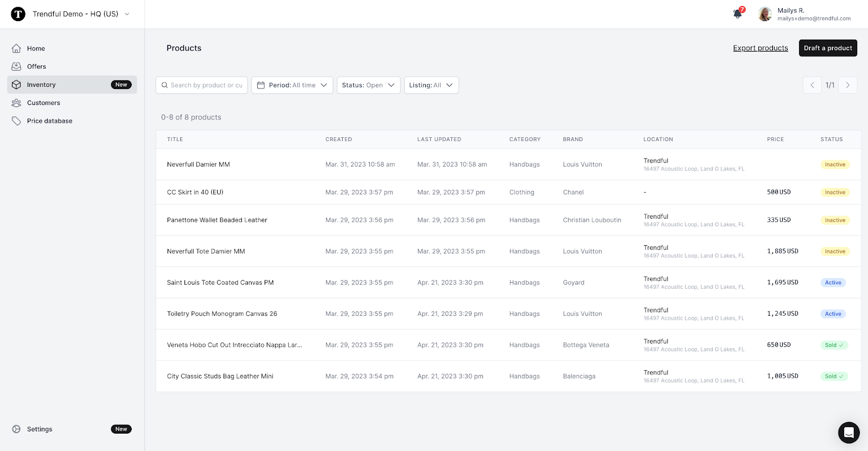Open Panettone Wallet Beaded Leather product
The height and width of the screenshot is (451, 868).
coord(217,220)
